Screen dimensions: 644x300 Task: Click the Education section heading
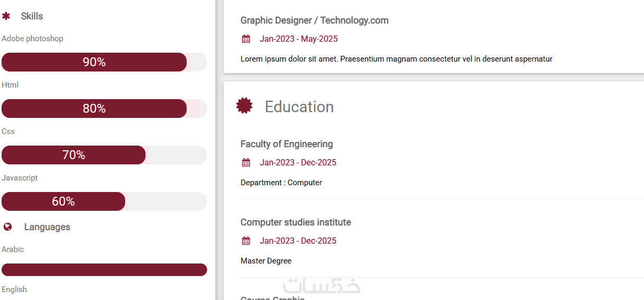point(299,107)
